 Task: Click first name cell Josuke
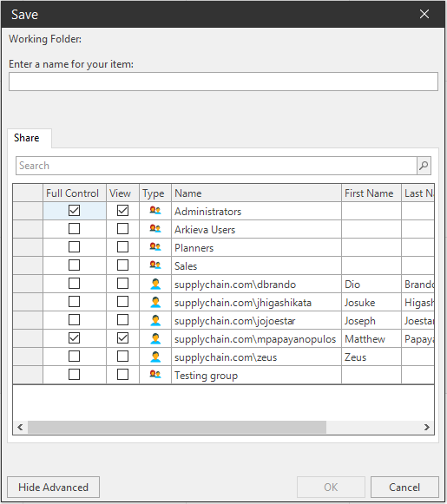tap(371, 302)
